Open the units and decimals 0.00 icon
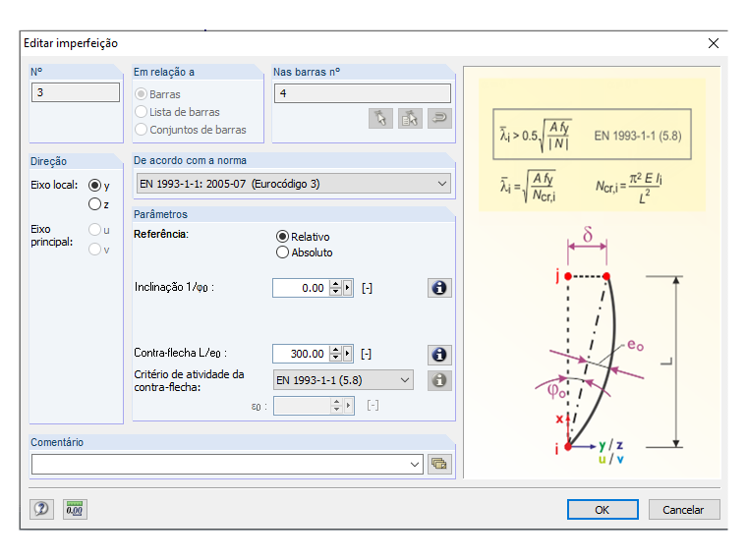Screen dimensions: 747x560 (x=75, y=510)
